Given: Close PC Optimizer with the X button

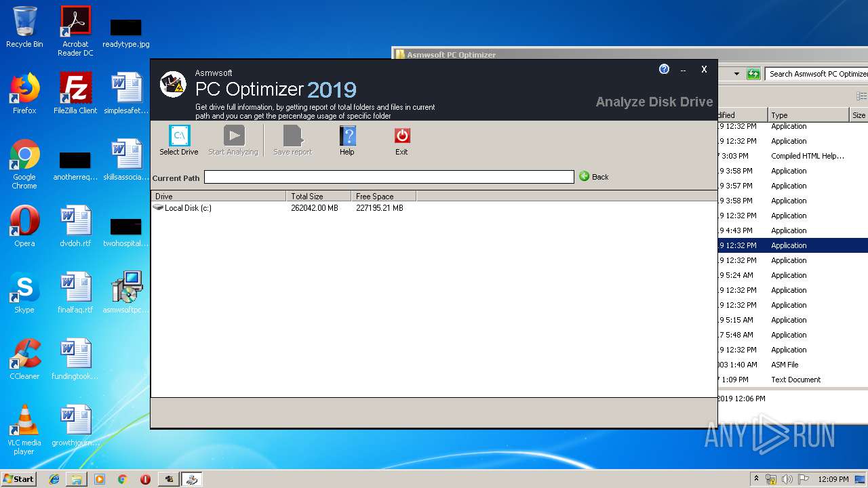Looking at the screenshot, I should click(704, 69).
